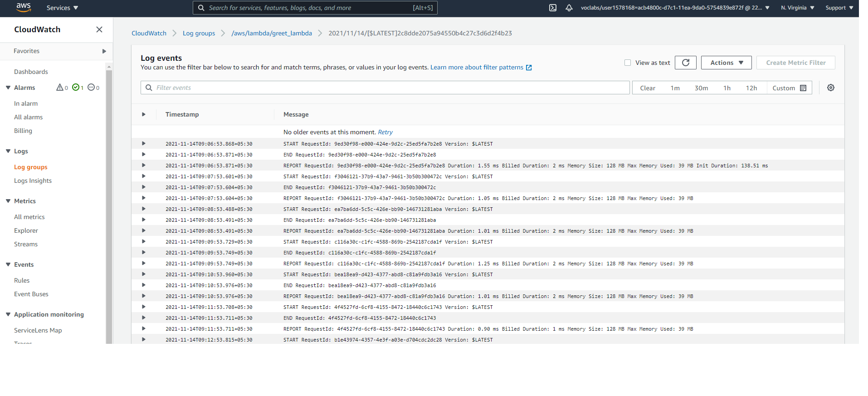Click Clear time filter
Screen dimensions: 868x396
click(648, 88)
